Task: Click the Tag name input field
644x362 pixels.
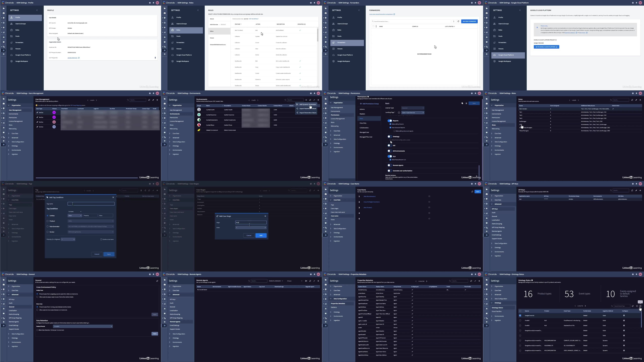Action: coord(91,204)
